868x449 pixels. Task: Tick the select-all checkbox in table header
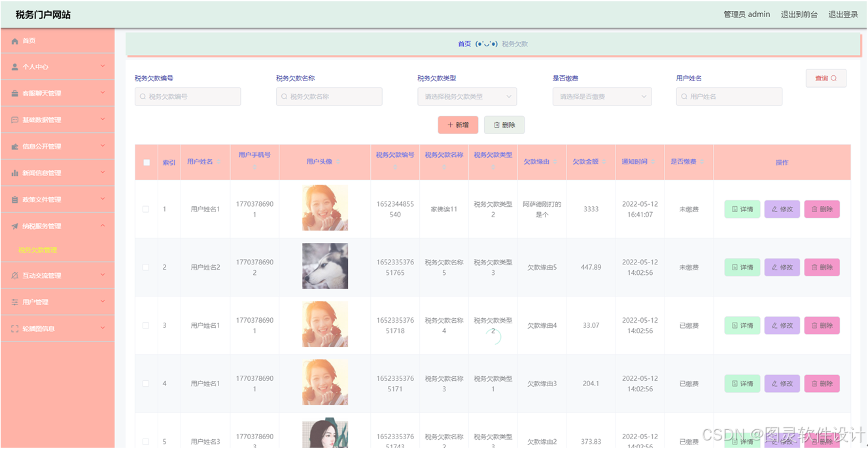point(147,162)
